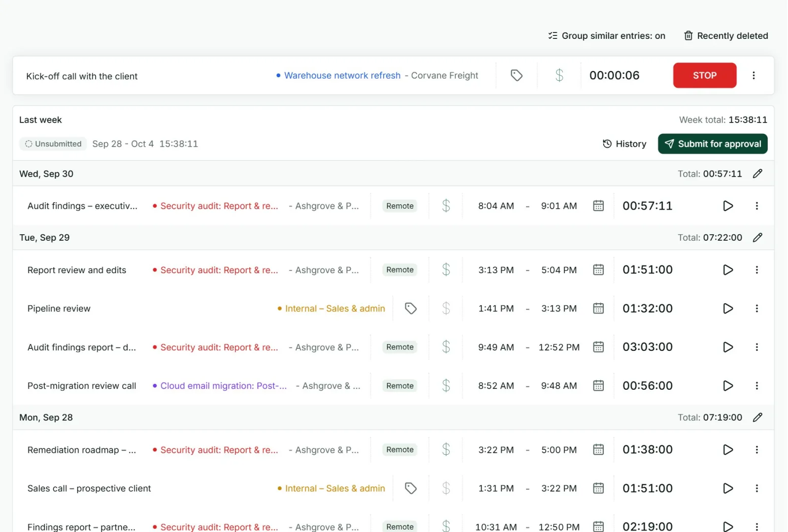The width and height of the screenshot is (788, 532).
Task: Edit Wed, Sep 30 entries with pencil icon
Action: pyautogui.click(x=757, y=173)
